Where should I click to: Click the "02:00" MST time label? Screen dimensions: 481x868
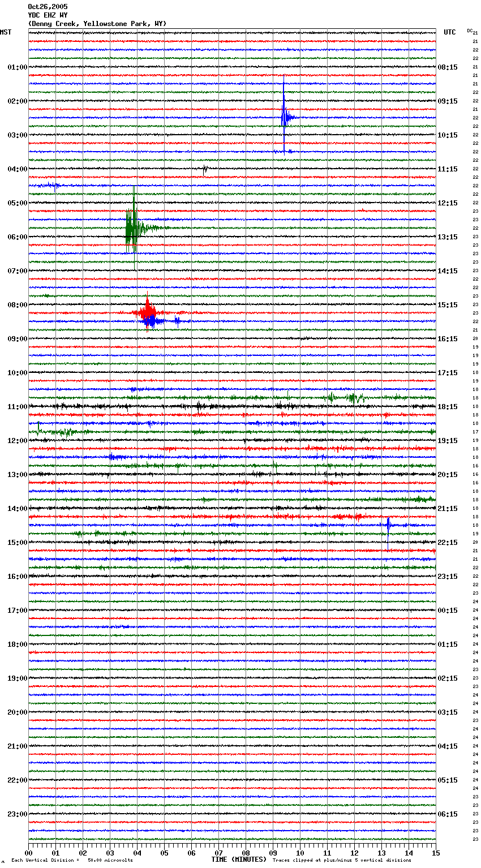(x=17, y=101)
